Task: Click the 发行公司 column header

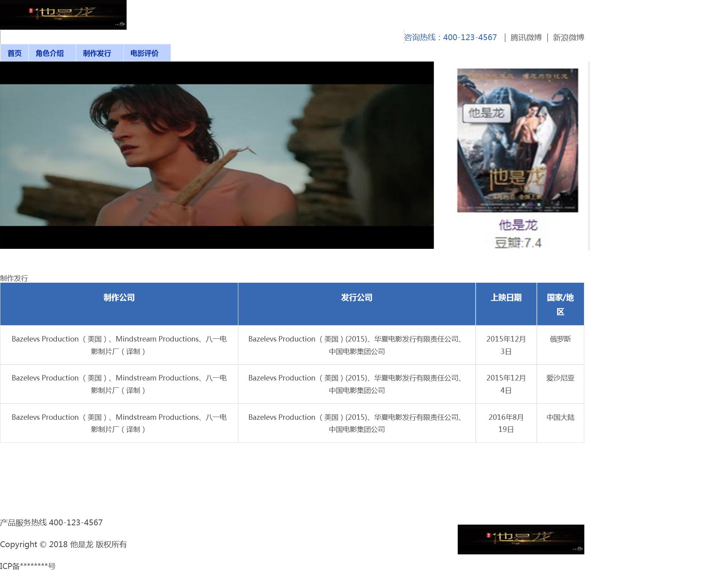Action: [x=356, y=298]
